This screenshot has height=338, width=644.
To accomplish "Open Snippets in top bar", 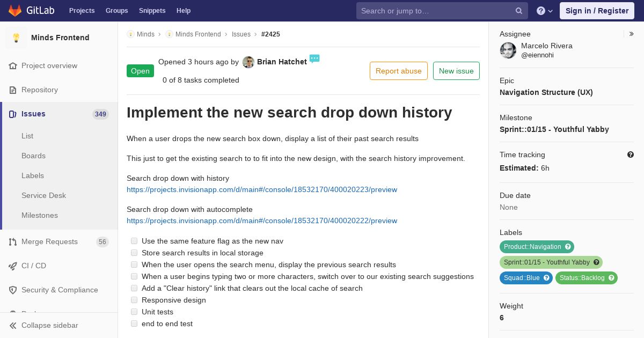I will point(152,11).
